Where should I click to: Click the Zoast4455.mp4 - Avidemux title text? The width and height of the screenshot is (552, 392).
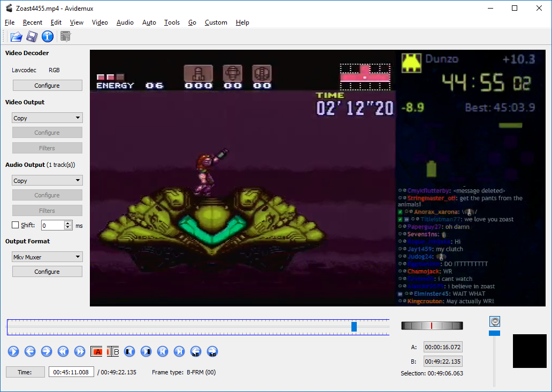[x=55, y=8]
